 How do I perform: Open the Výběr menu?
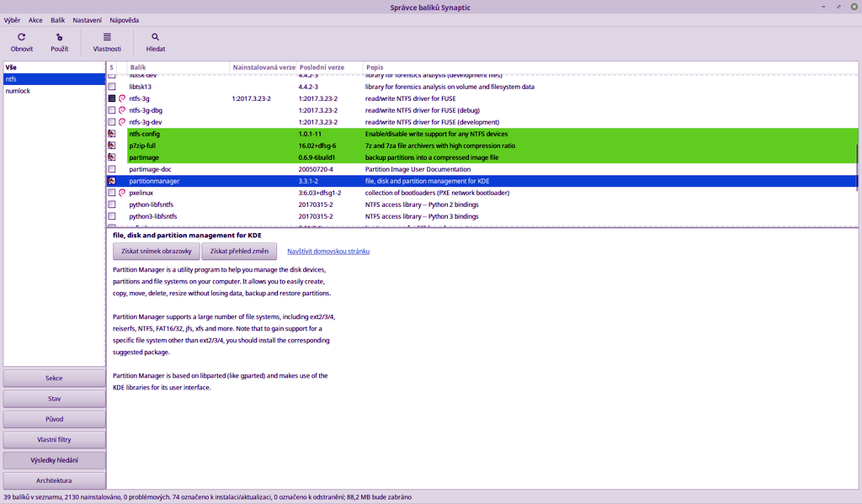pos(12,19)
